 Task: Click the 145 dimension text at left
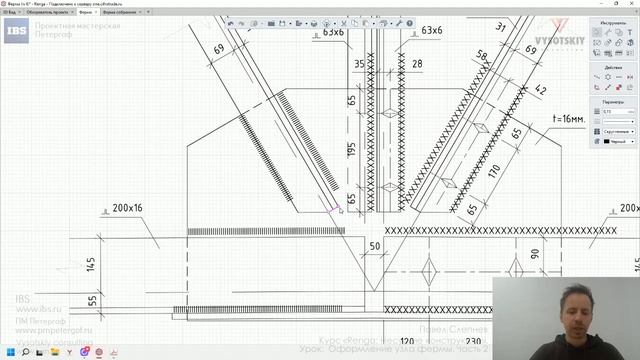click(91, 264)
